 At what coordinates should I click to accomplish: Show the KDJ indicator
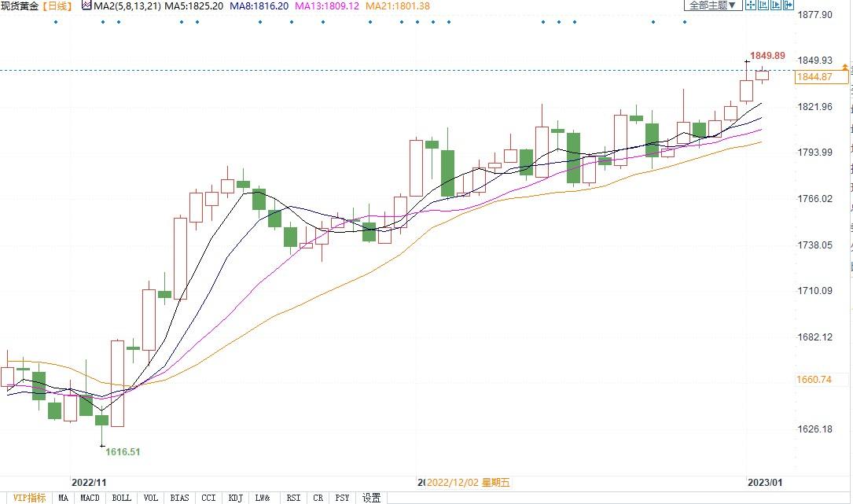coord(235,498)
